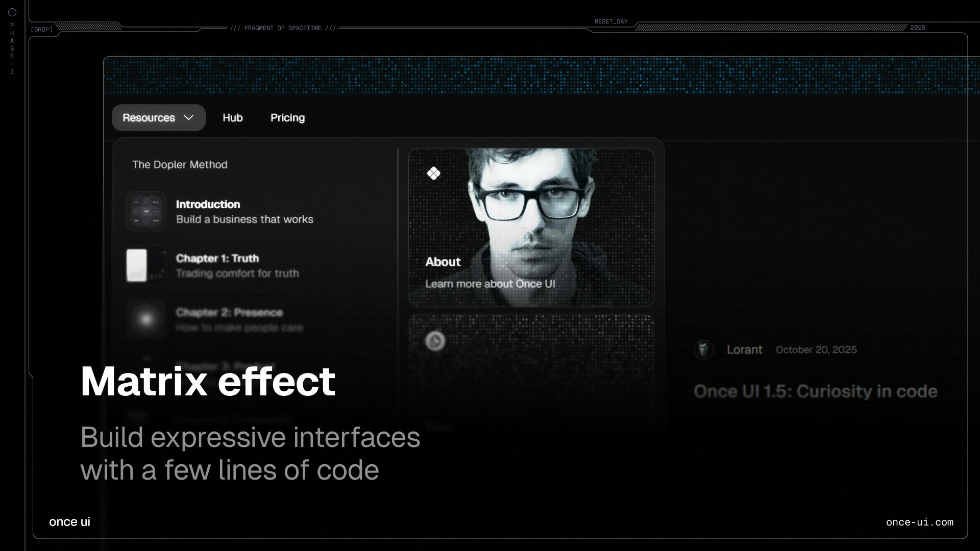This screenshot has height=551, width=980.
Task: Open Introduction: Build a business that works
Action: [244, 212]
